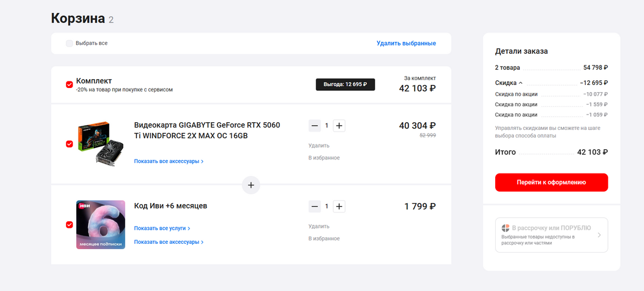Uncheck the Комплект checkbox
This screenshot has width=644, height=291.
[x=69, y=84]
